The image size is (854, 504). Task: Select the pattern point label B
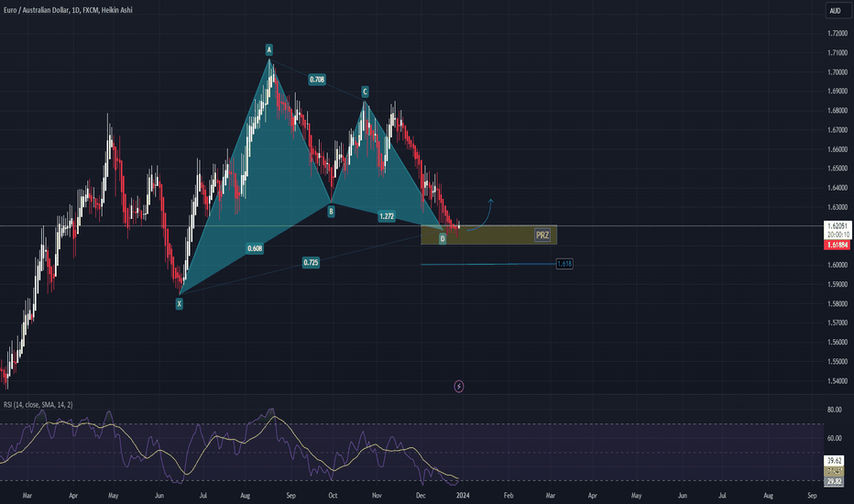(x=331, y=212)
